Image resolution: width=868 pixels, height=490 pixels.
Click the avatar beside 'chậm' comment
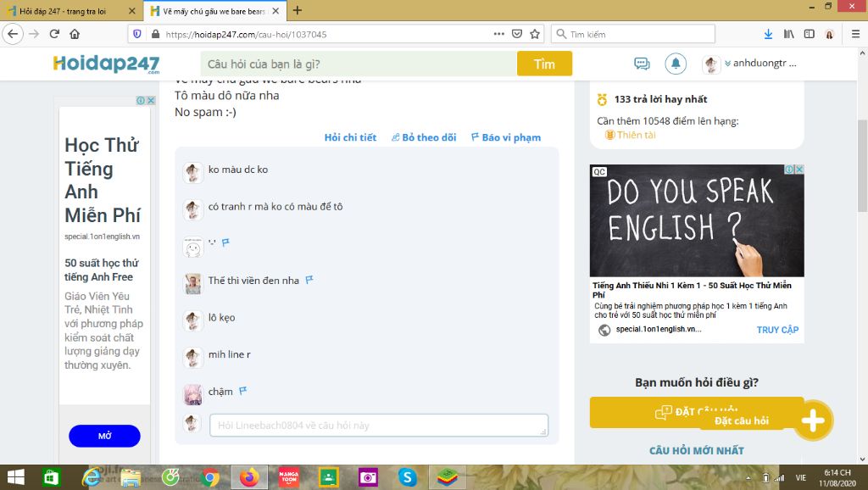pyautogui.click(x=192, y=395)
